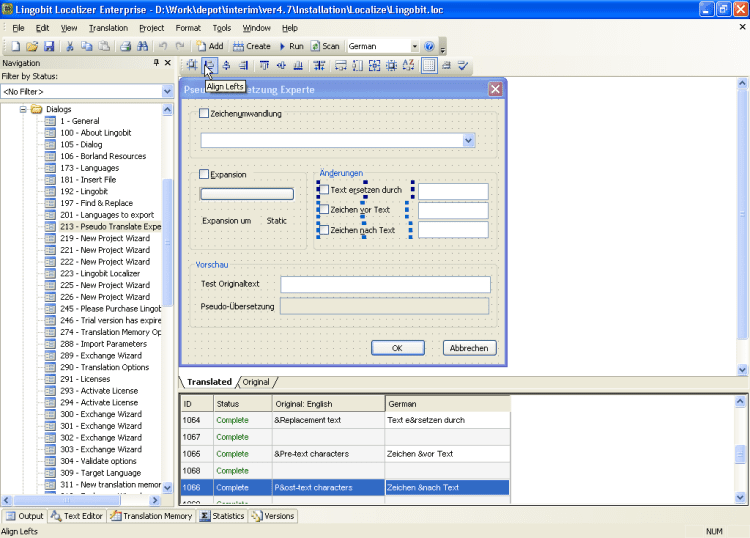Click the Align Lefts toolbar icon

click(208, 66)
